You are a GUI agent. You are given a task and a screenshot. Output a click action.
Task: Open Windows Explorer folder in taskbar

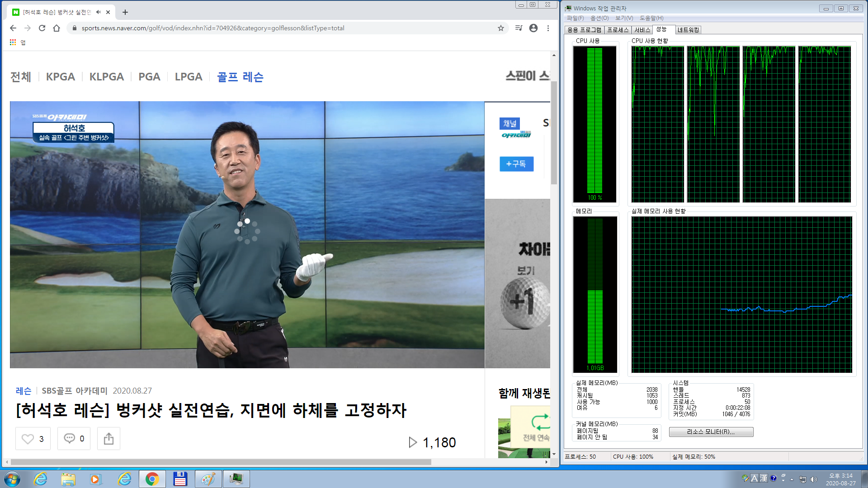click(68, 479)
